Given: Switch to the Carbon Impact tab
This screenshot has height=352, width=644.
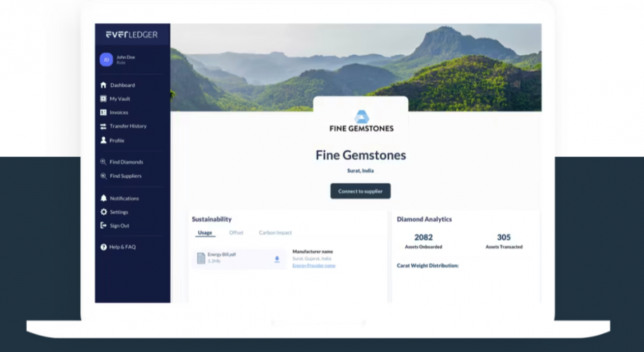Looking at the screenshot, I should pyautogui.click(x=275, y=232).
